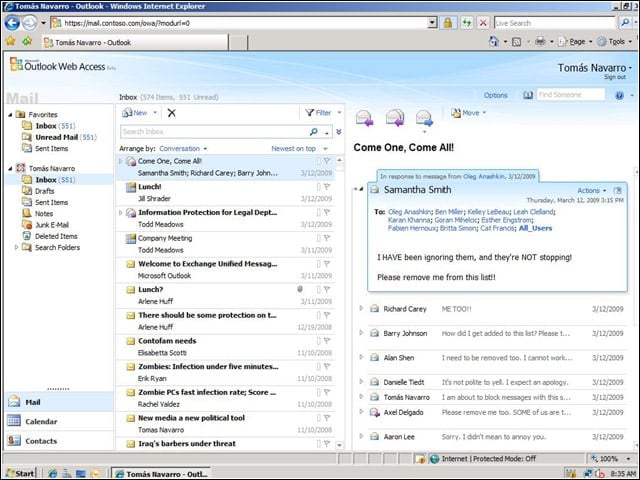640x480 pixels.
Task: Expand the Come One, Come All! conversation
Action: (120, 161)
